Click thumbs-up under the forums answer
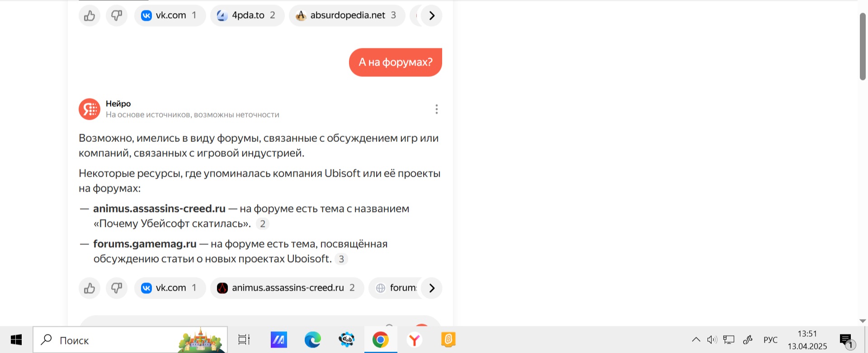This screenshot has width=868, height=353. [90, 288]
